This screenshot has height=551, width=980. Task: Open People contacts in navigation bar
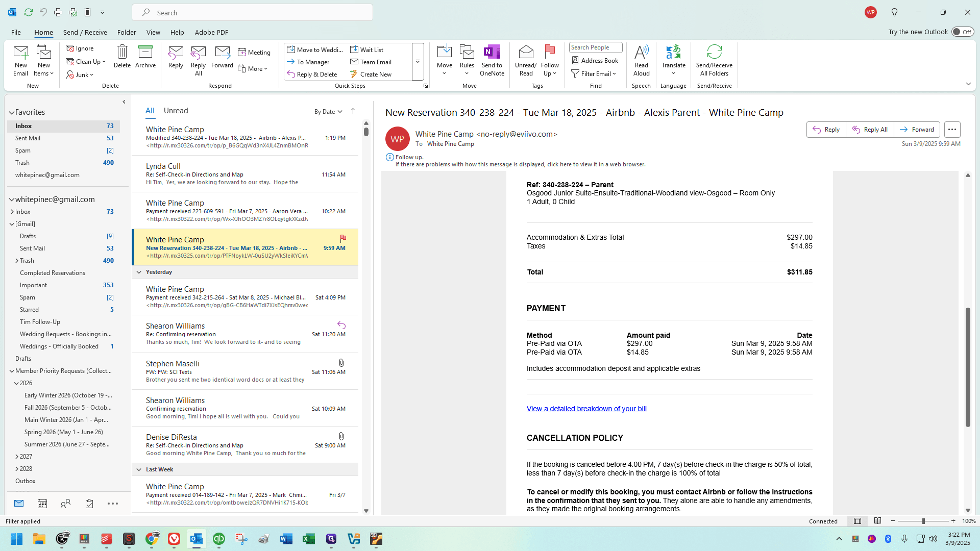65,504
